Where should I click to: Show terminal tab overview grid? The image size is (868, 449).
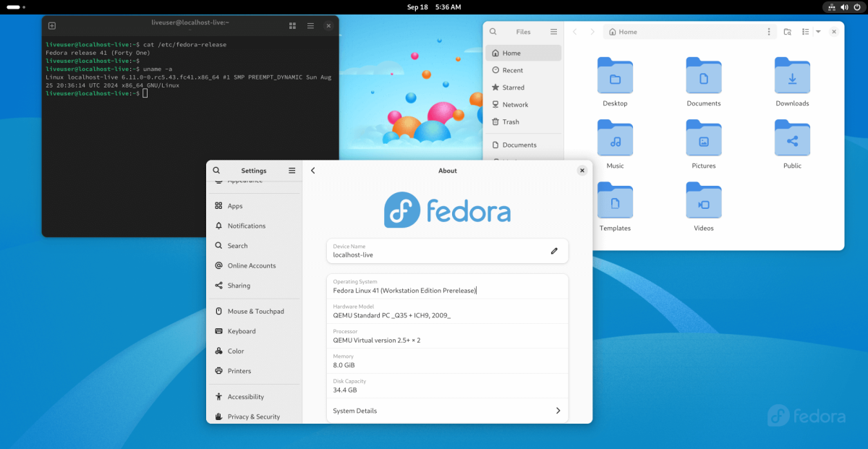tap(292, 25)
